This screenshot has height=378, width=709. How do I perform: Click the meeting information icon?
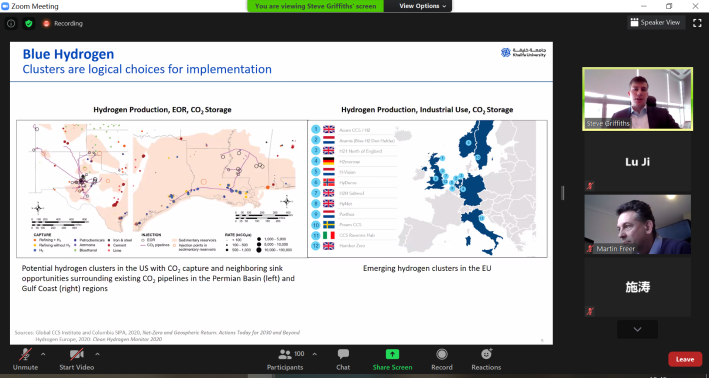tap(11, 24)
